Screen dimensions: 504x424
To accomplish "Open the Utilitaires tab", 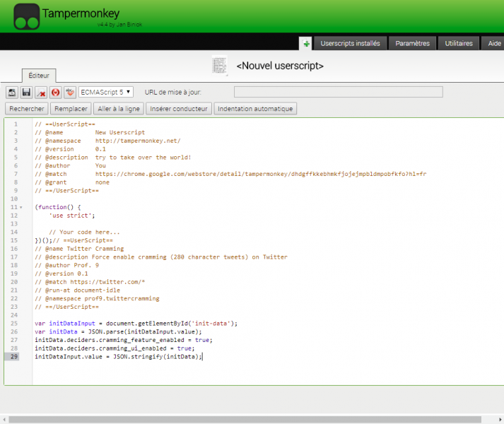I will pyautogui.click(x=459, y=43).
